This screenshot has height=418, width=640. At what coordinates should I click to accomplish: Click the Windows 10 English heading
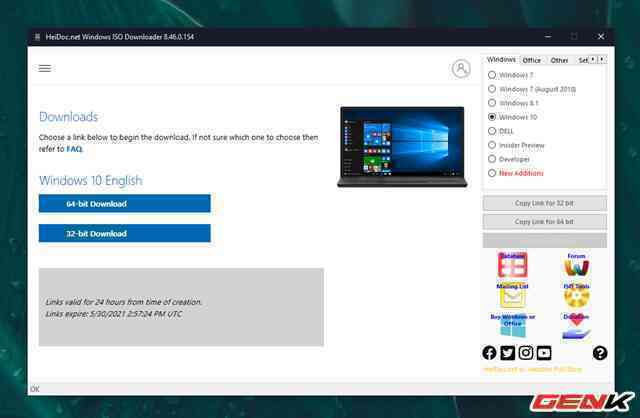[91, 180]
